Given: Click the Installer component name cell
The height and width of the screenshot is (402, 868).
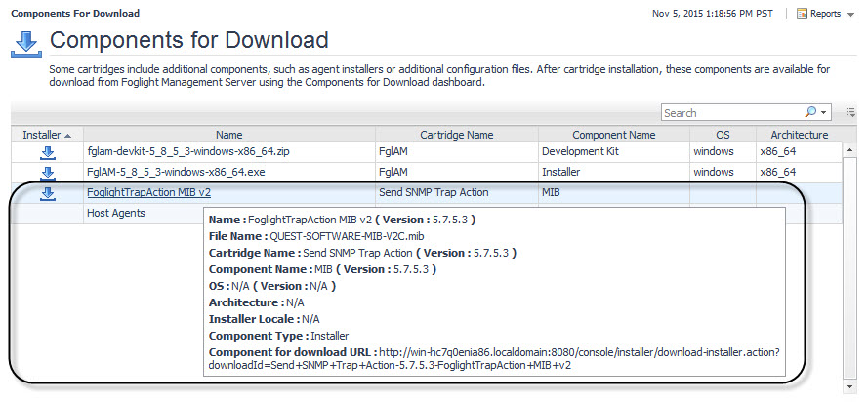Looking at the screenshot, I should [613, 173].
